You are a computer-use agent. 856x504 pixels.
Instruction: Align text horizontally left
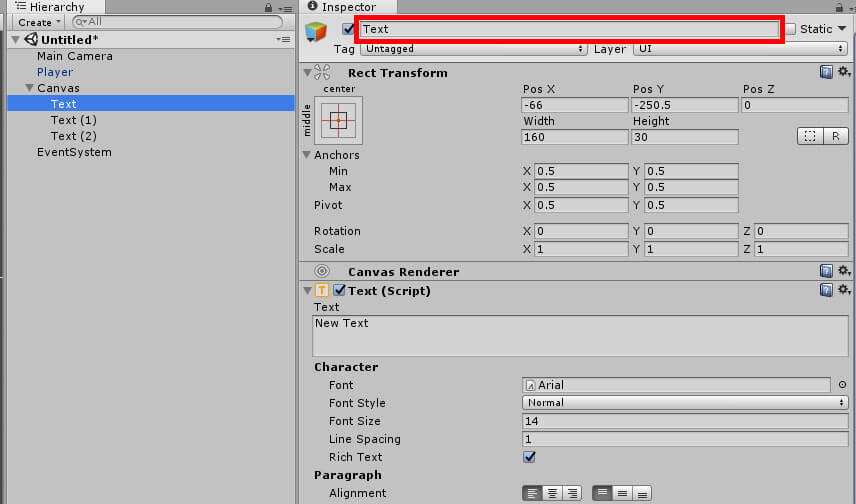point(532,493)
